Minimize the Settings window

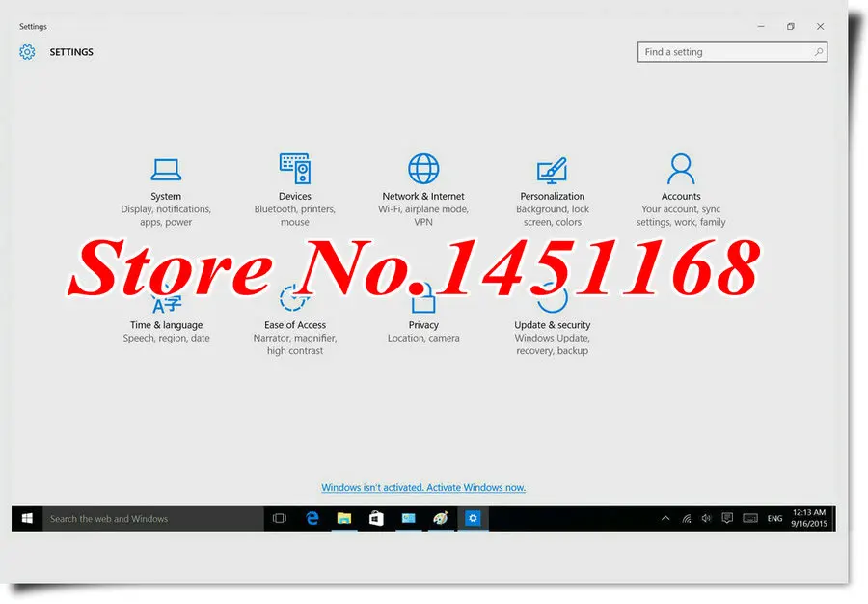point(761,27)
